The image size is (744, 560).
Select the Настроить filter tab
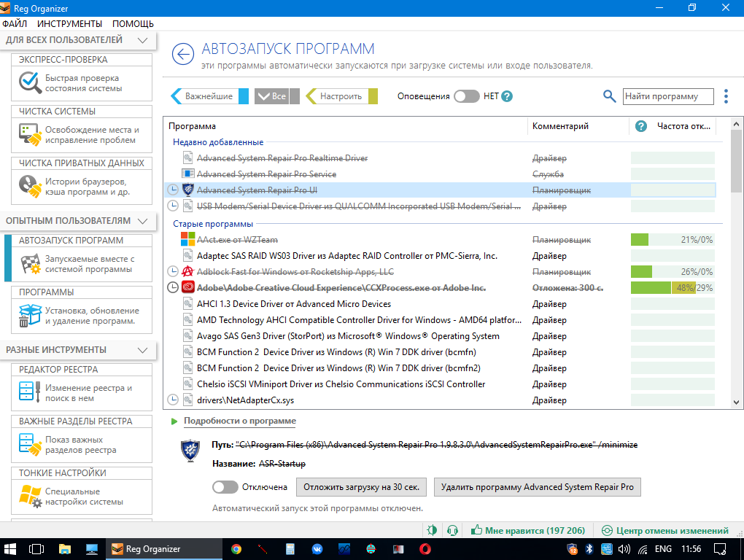point(341,96)
